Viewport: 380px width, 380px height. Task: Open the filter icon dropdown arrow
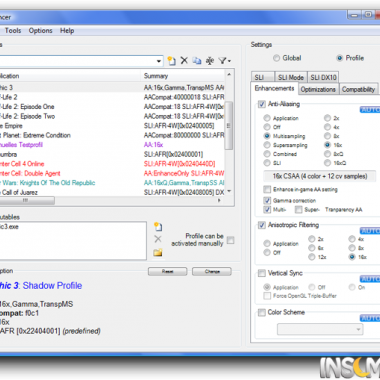[229, 61]
